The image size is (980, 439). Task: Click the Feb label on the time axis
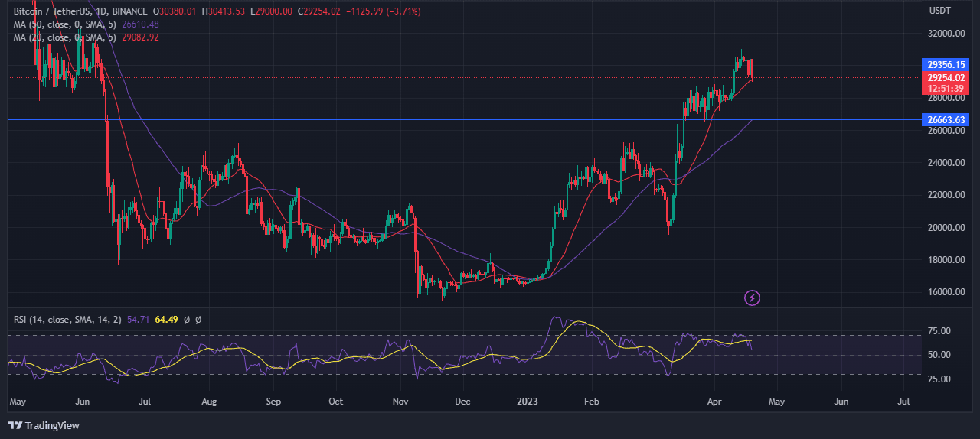click(x=590, y=401)
